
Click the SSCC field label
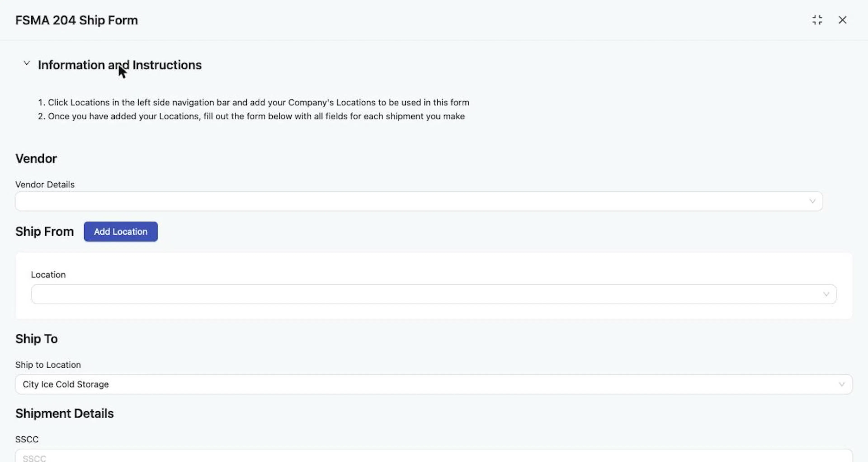pos(27,439)
